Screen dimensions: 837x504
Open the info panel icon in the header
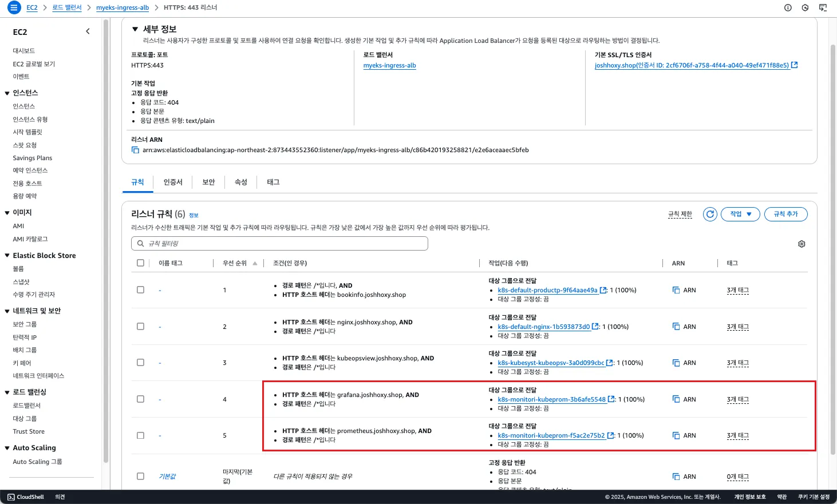point(788,7)
